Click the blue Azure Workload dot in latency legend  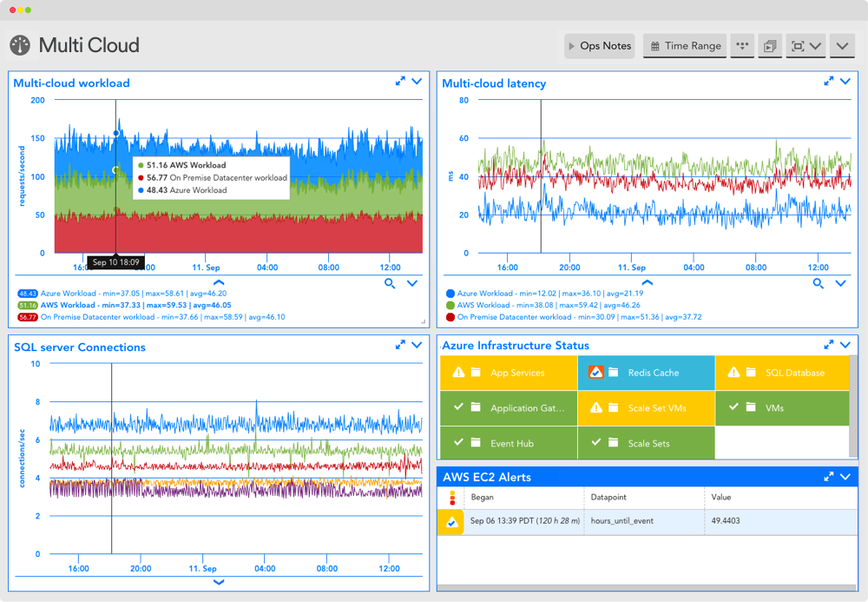450,294
